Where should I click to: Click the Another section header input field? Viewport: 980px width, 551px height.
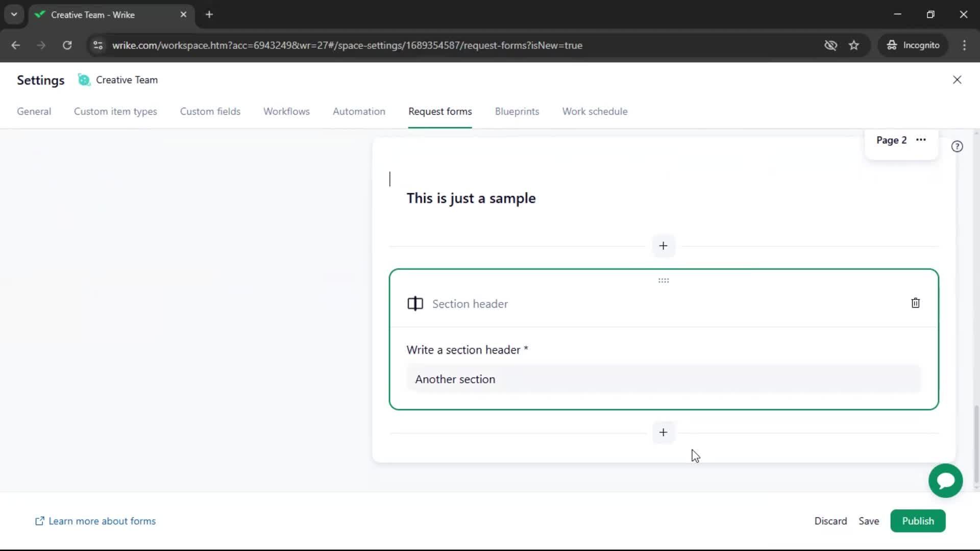tap(664, 379)
